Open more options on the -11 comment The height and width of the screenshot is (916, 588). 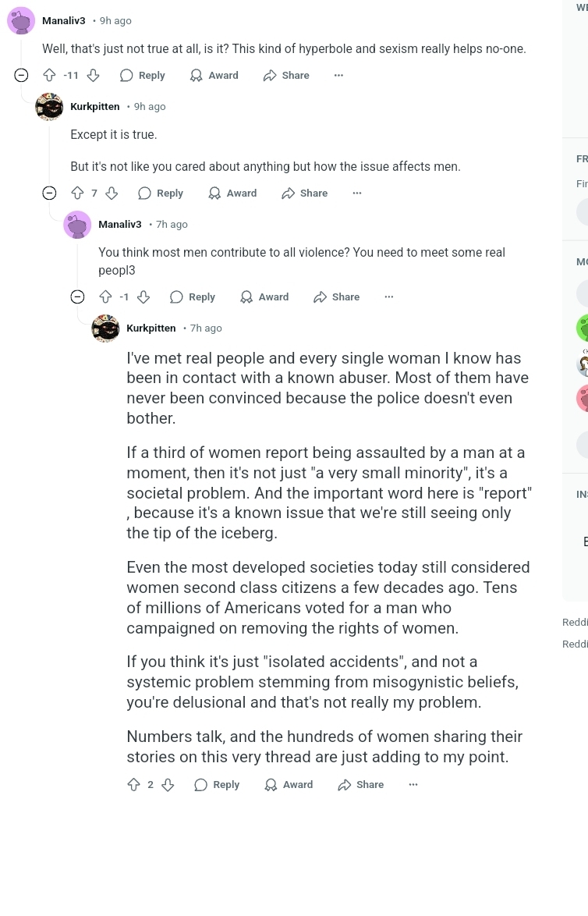pos(338,76)
